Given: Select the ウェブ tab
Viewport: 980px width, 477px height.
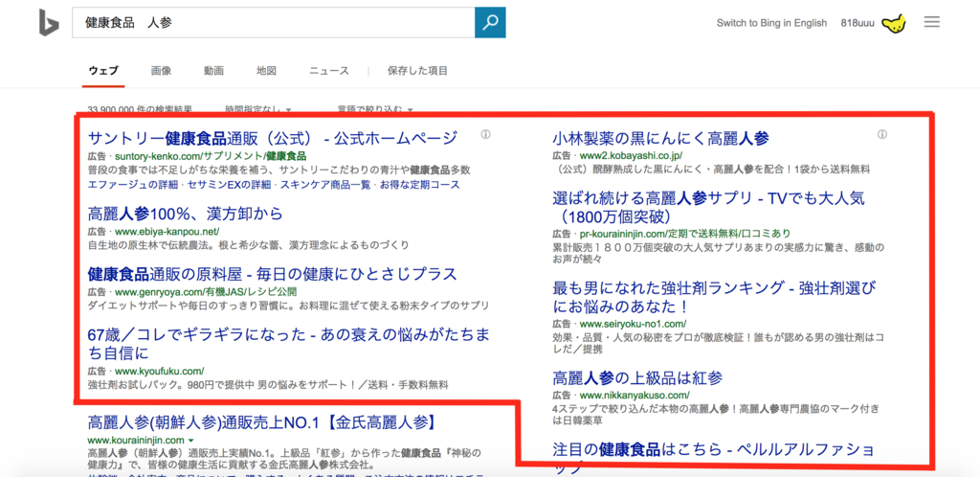Looking at the screenshot, I should 103,71.
